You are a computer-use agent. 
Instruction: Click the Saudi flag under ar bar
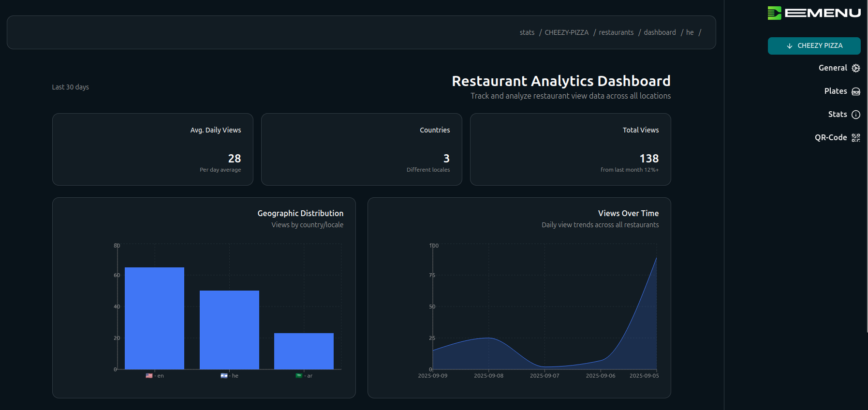coord(299,376)
